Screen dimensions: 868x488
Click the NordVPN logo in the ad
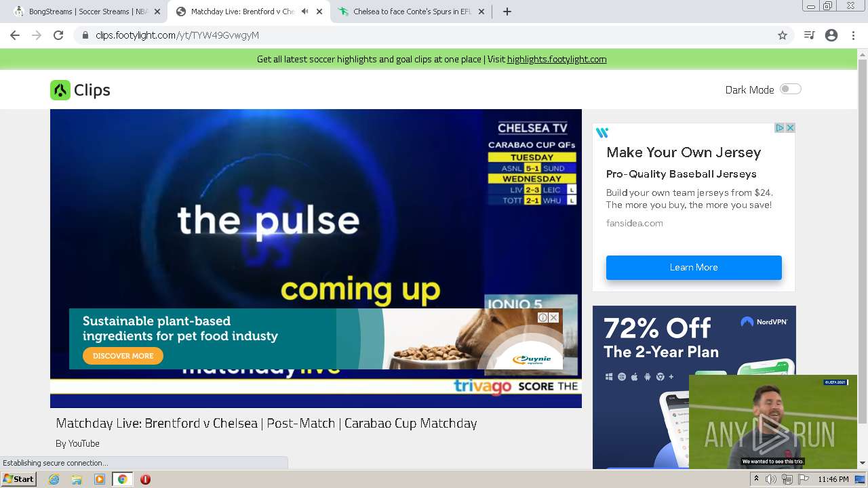[x=764, y=322]
